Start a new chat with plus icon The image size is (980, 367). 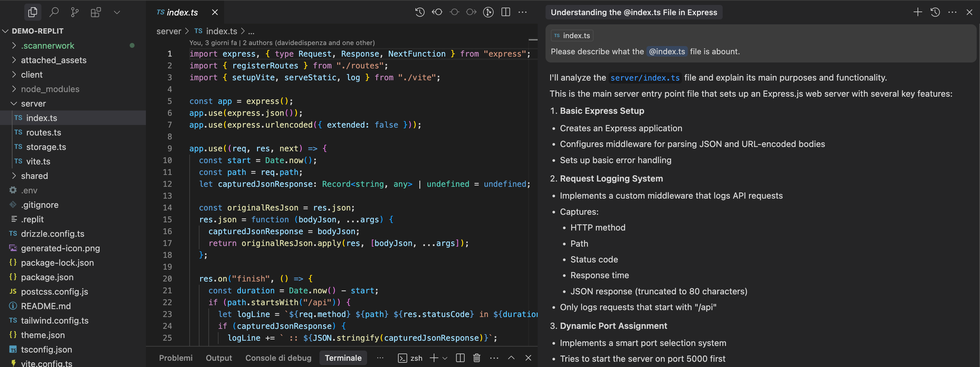pos(918,12)
